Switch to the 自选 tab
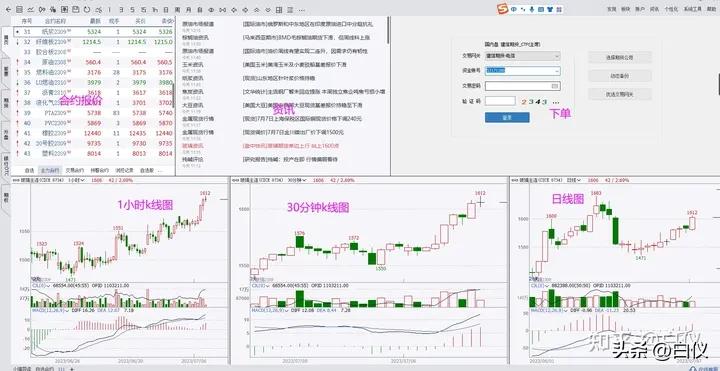720x371 pixels. point(29,170)
